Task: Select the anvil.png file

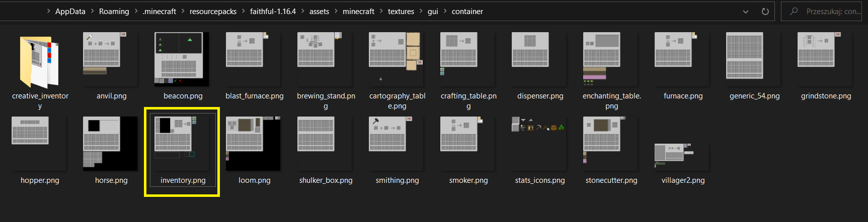Action: coord(111,59)
